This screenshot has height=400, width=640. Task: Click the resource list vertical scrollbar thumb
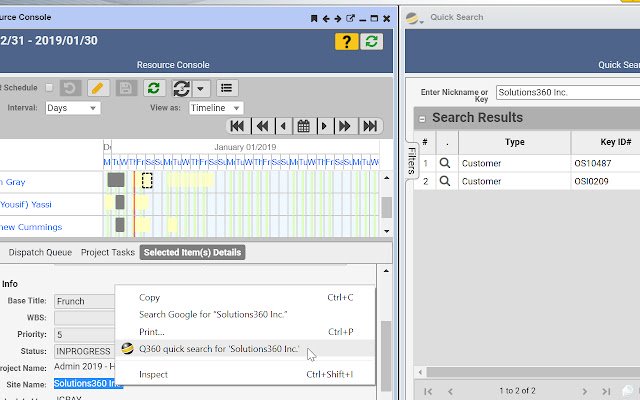386,208
